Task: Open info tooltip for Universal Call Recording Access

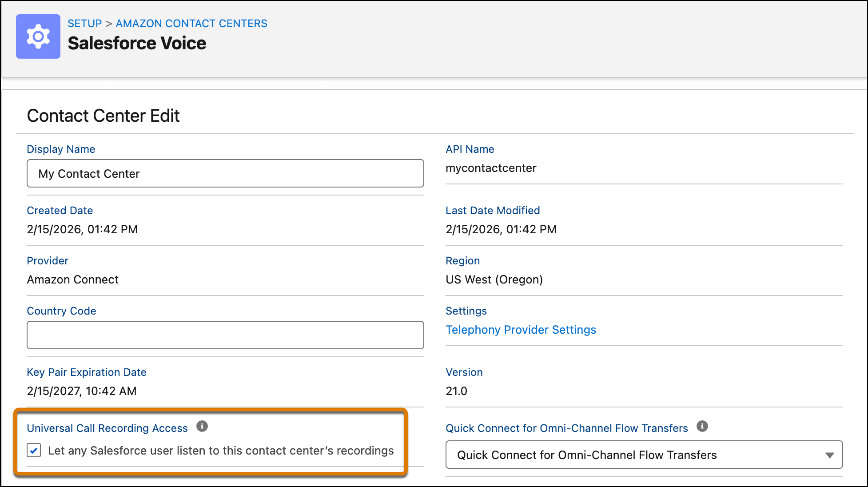Action: 202,427
